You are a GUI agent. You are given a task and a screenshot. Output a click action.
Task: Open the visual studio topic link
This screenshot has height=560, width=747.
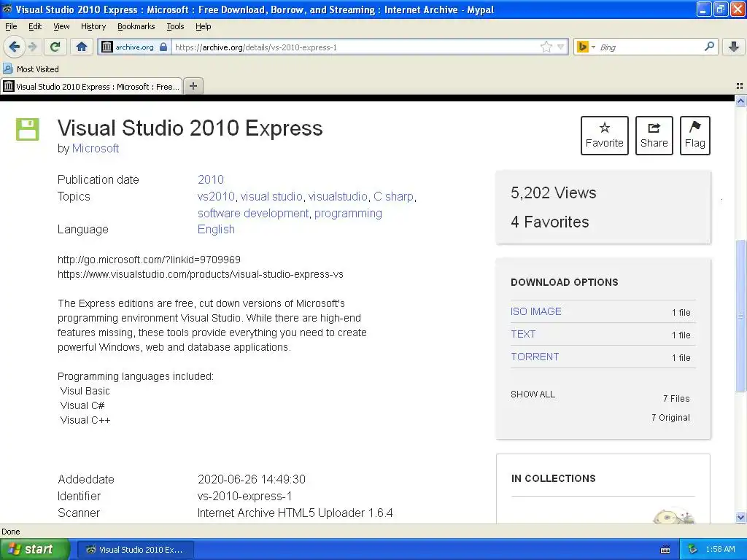[271, 196]
